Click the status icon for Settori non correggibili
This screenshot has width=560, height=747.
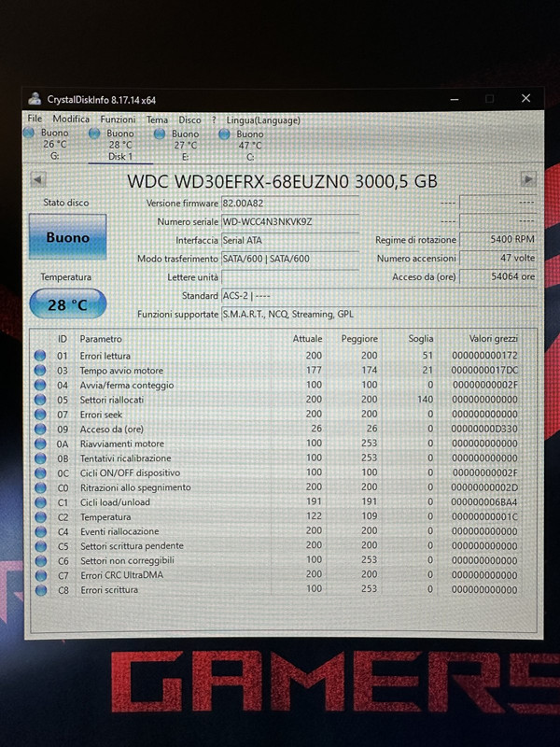[x=41, y=560]
